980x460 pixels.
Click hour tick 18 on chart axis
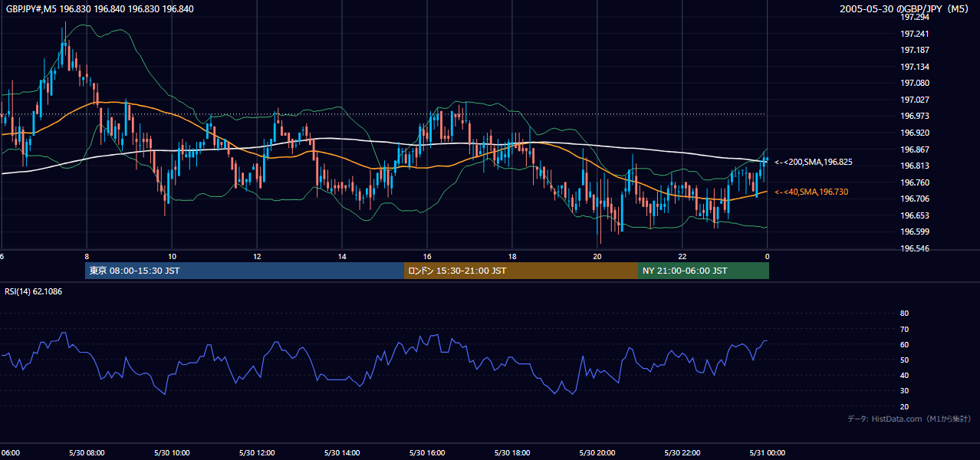click(512, 256)
